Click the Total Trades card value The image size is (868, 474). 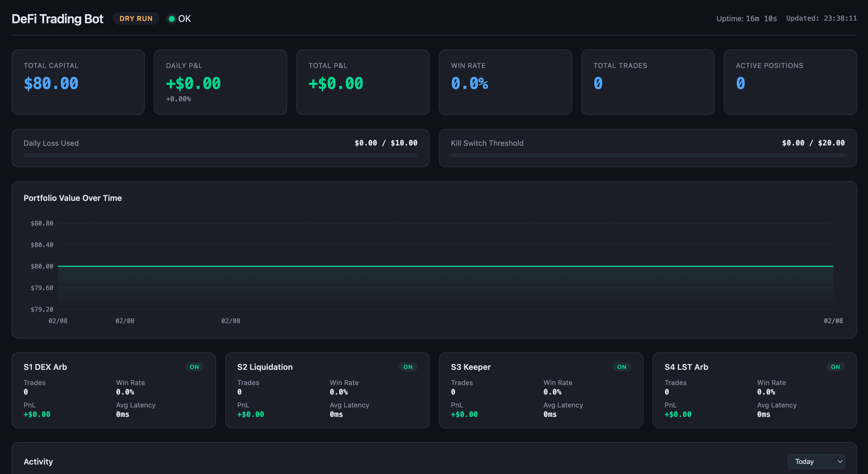598,83
